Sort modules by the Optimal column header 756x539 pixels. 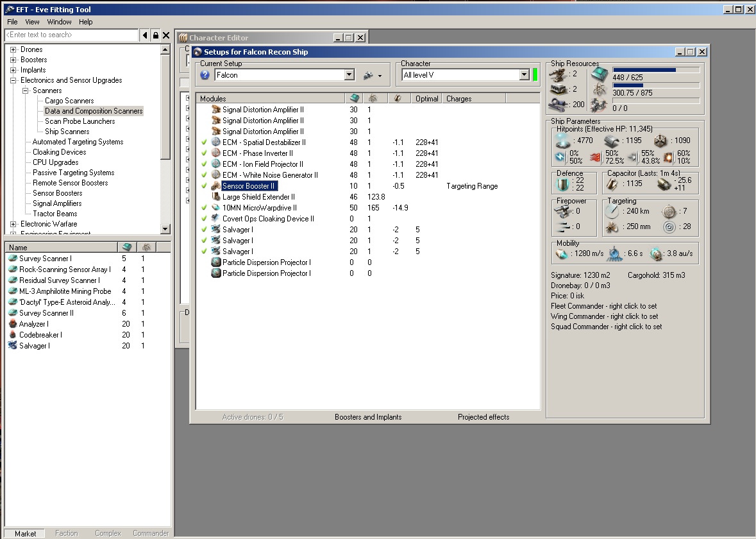[x=426, y=98]
